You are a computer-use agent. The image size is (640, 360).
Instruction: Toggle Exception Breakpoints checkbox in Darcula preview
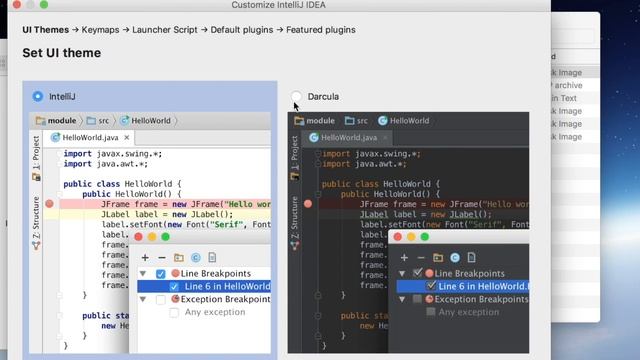[x=417, y=299]
